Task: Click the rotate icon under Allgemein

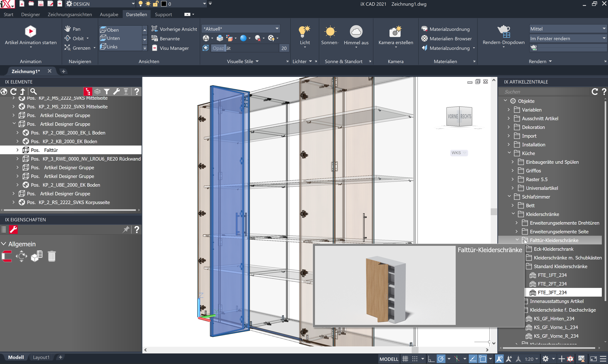Action: 21,256
